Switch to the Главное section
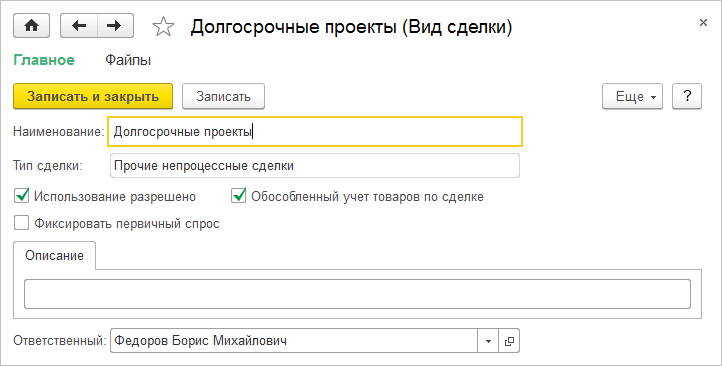 pos(44,60)
